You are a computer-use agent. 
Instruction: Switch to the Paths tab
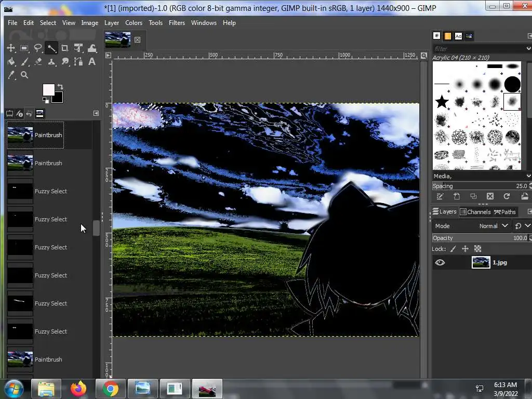coord(505,212)
